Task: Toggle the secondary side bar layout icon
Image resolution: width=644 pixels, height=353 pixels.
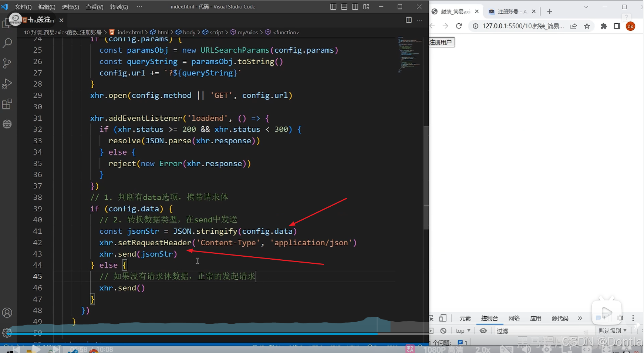Action: coord(355,7)
